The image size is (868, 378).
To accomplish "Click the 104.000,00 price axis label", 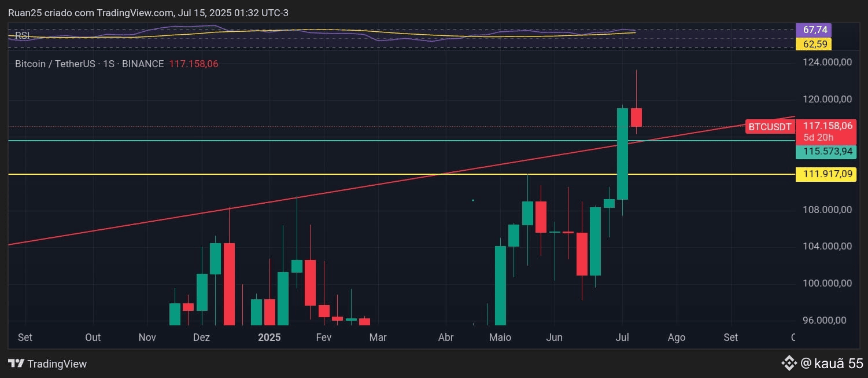I will 828,246.
